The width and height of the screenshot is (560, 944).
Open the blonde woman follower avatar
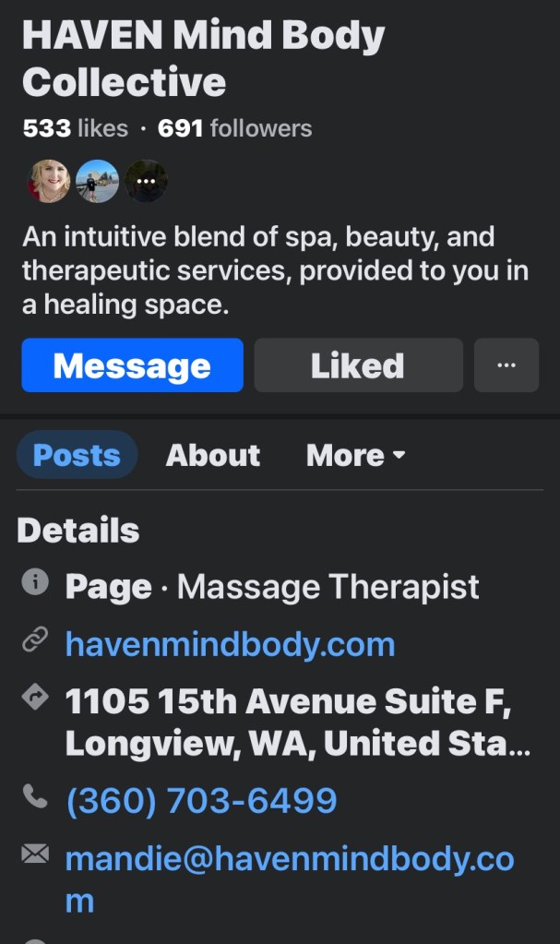pyautogui.click(x=49, y=181)
